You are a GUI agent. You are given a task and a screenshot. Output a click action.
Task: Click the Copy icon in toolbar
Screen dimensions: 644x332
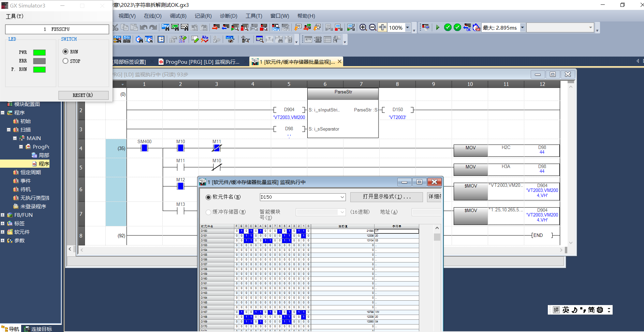pyautogui.click(x=125, y=28)
